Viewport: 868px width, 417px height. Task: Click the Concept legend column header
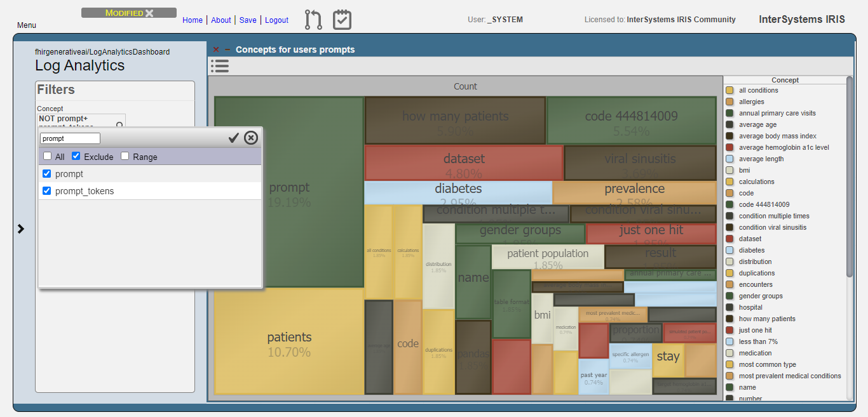pos(785,80)
